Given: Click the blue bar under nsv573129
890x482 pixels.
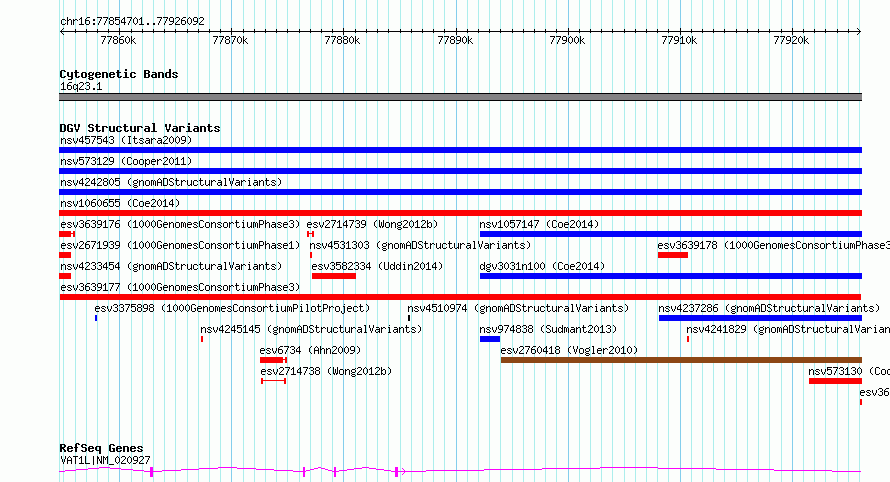Looking at the screenshot, I should pos(460,171).
